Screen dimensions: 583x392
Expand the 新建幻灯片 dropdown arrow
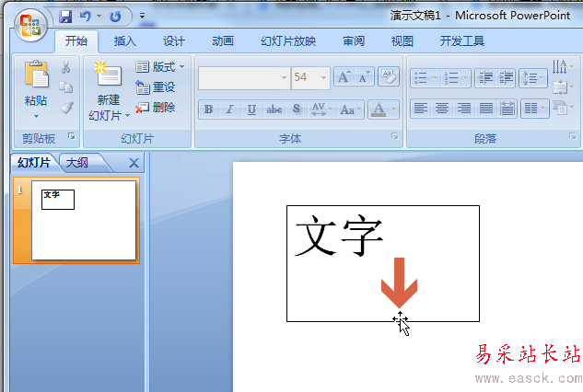pos(127,116)
